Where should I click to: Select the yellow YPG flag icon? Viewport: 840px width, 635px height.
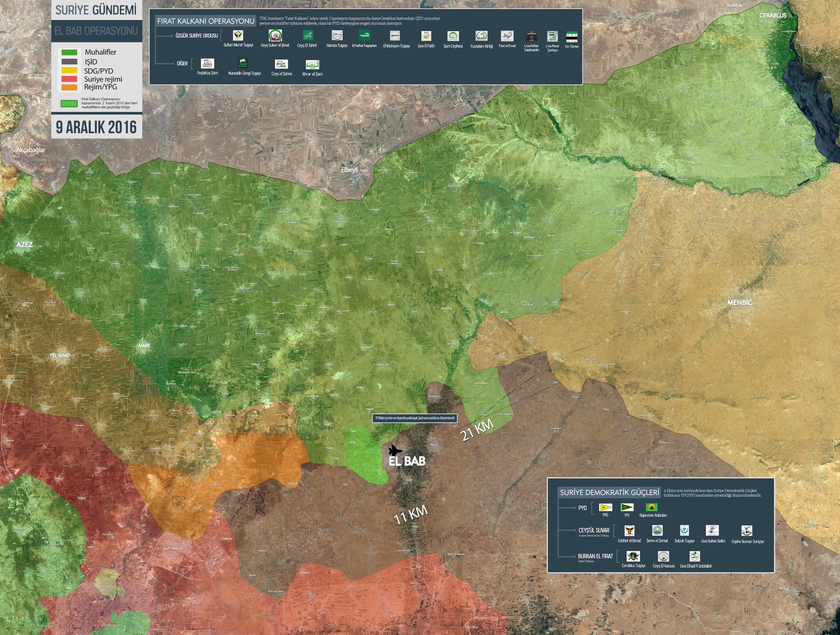(605, 507)
